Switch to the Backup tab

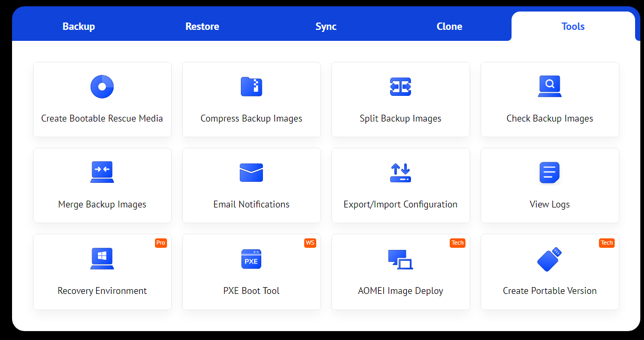(x=79, y=26)
